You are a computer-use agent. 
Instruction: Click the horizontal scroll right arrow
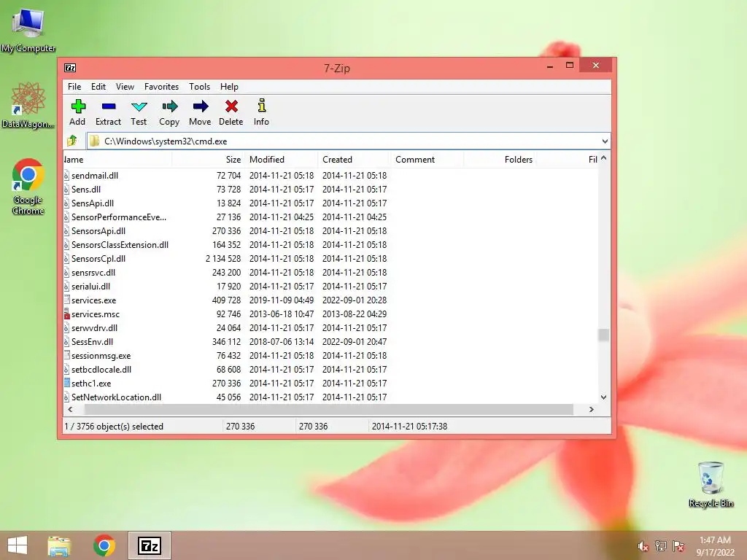[591, 410]
